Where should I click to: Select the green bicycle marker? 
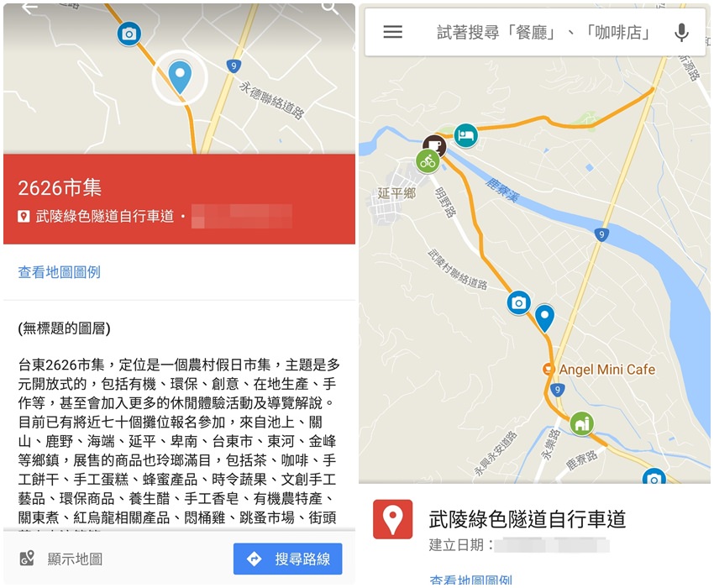click(x=428, y=160)
